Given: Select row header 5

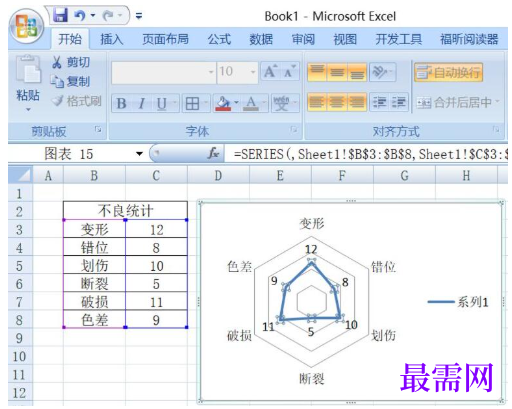Looking at the screenshot, I should [x=19, y=265].
